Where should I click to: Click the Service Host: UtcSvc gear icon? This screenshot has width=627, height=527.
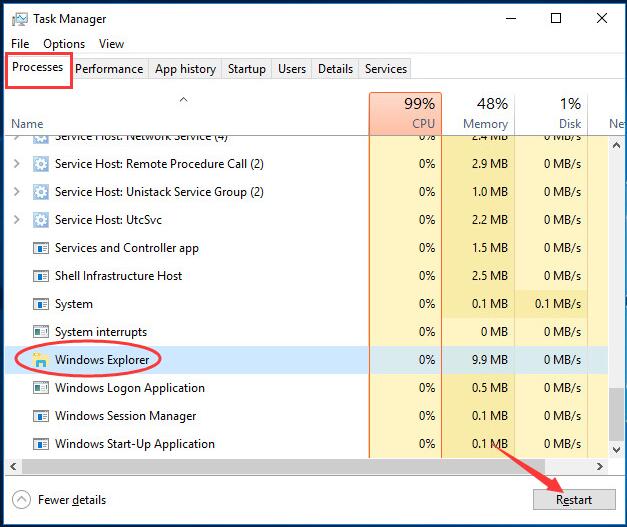[41, 220]
